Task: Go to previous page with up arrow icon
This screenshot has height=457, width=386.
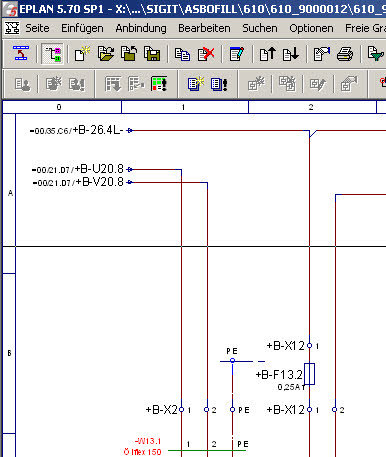Action: click(268, 54)
